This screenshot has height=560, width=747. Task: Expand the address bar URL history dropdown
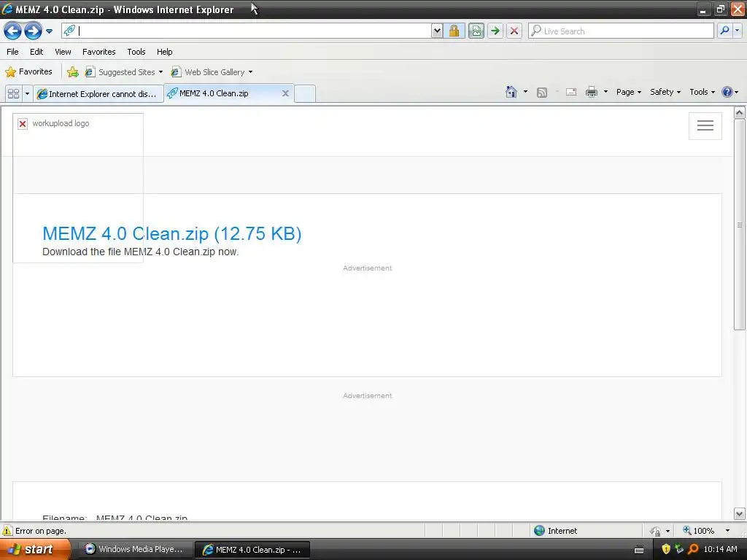(437, 31)
